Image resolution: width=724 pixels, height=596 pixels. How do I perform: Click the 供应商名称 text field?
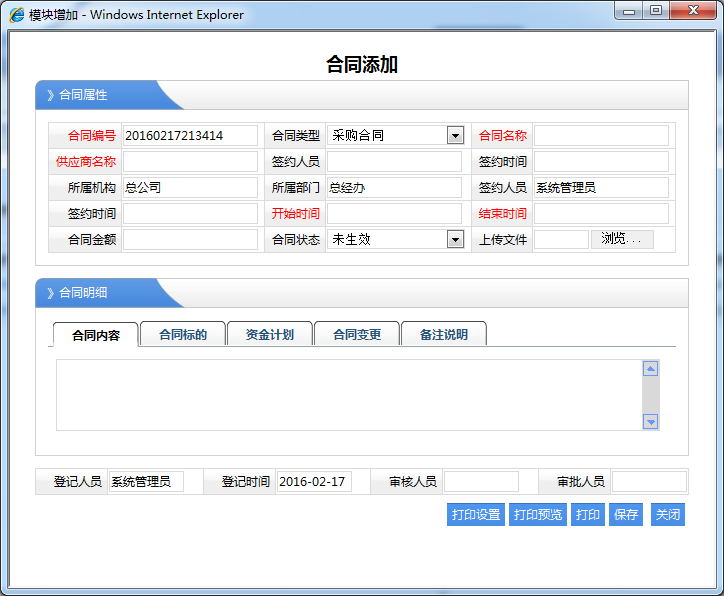point(190,162)
